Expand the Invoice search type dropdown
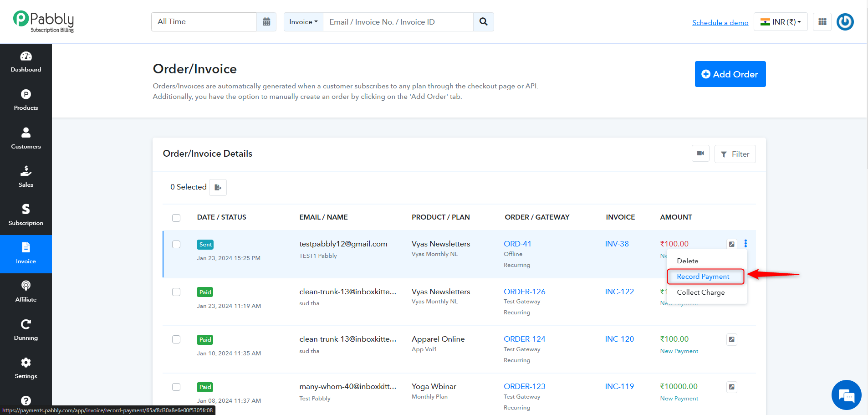Image resolution: width=868 pixels, height=415 pixels. [x=303, y=22]
